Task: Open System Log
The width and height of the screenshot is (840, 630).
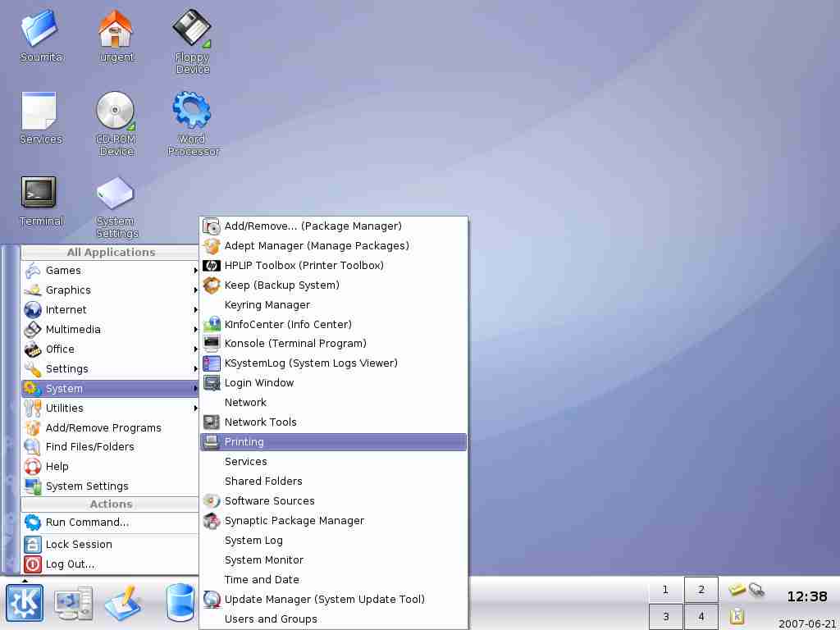Action: (x=333, y=541)
